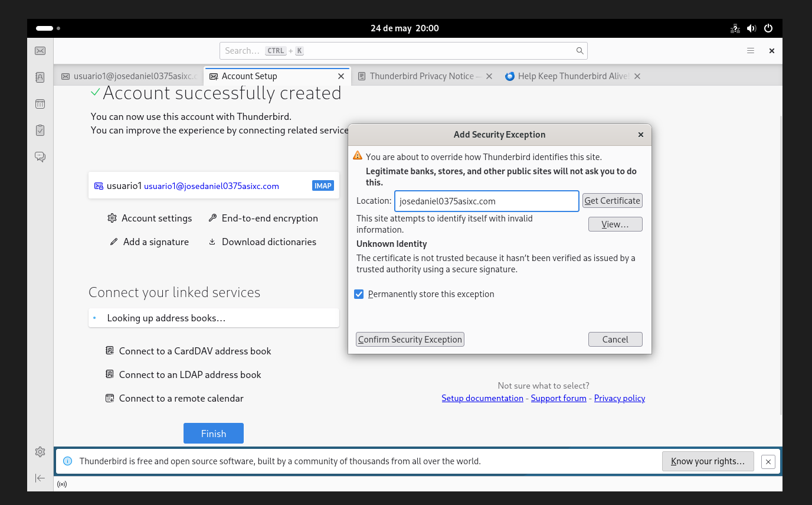Open the power menu in top bar

768,28
